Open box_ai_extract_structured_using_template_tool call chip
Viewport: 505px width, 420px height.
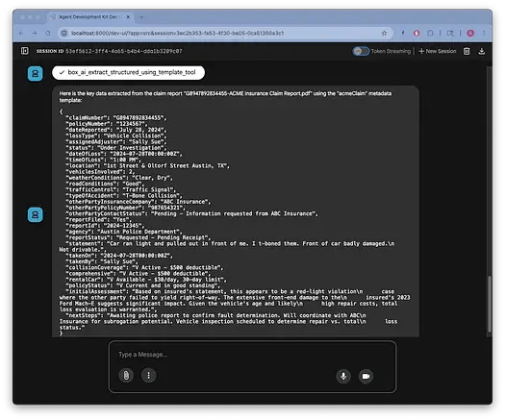point(128,72)
